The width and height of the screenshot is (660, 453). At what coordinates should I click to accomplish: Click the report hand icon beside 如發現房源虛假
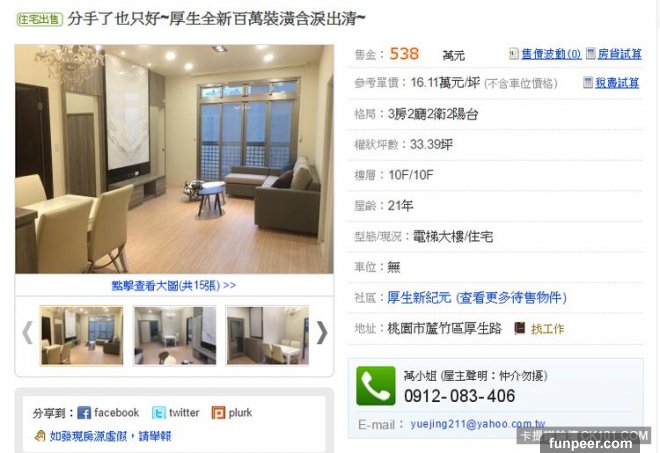point(40,436)
